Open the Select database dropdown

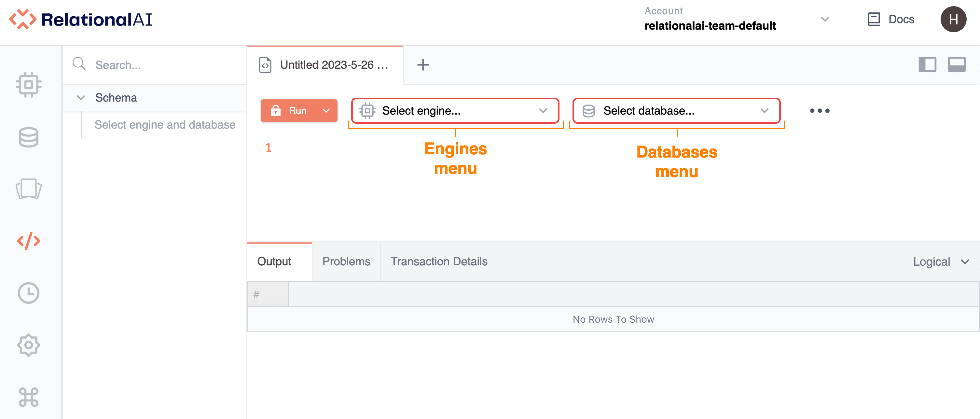[676, 111]
